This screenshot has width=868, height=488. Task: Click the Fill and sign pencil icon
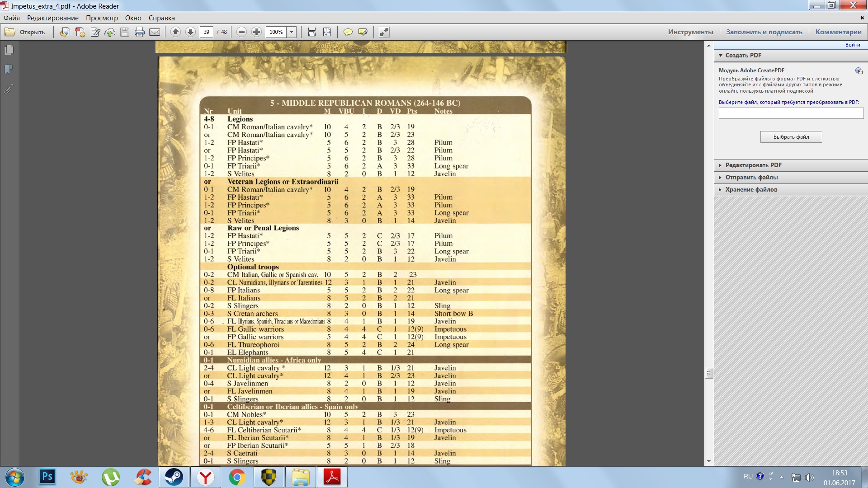tap(95, 32)
